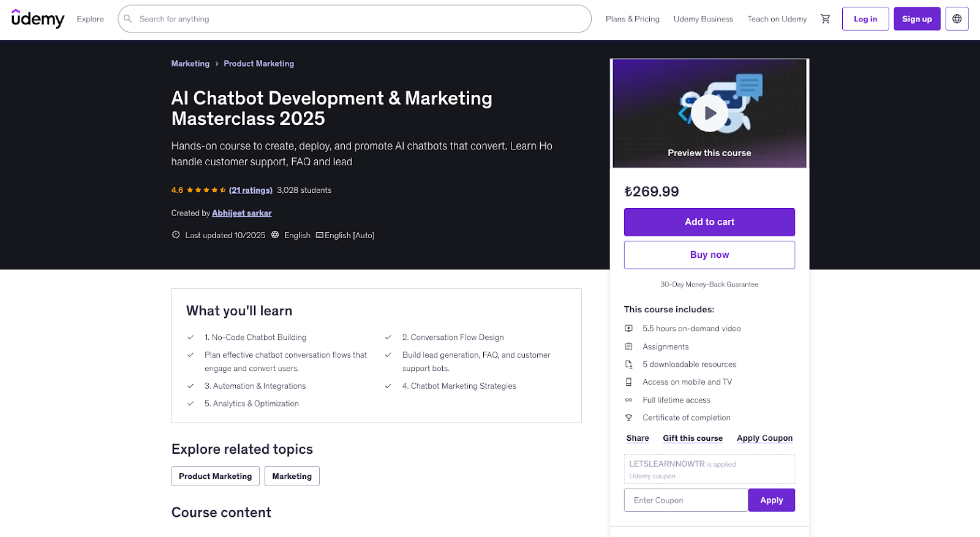Click Add to cart
The image size is (980, 537).
(x=709, y=222)
